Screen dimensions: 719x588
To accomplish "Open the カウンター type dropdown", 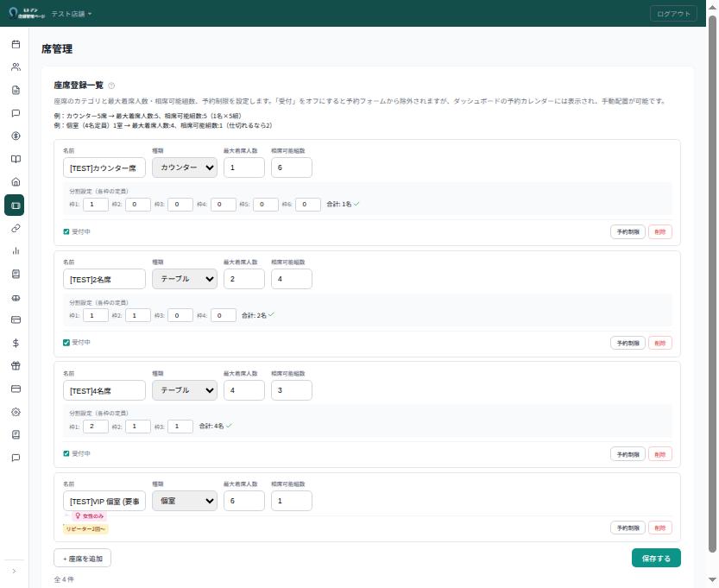I will (x=185, y=168).
